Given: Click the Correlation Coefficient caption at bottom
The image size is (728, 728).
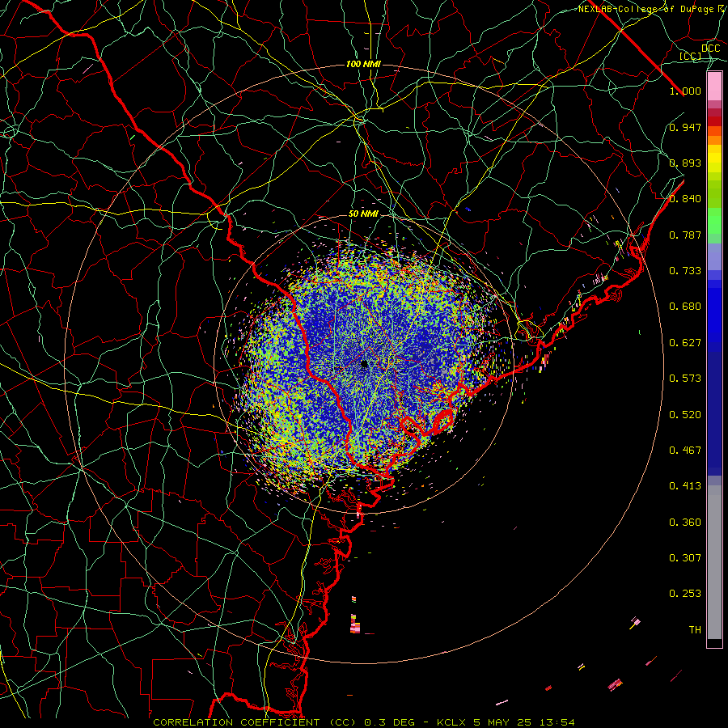Looking at the screenshot, I should coord(364,722).
